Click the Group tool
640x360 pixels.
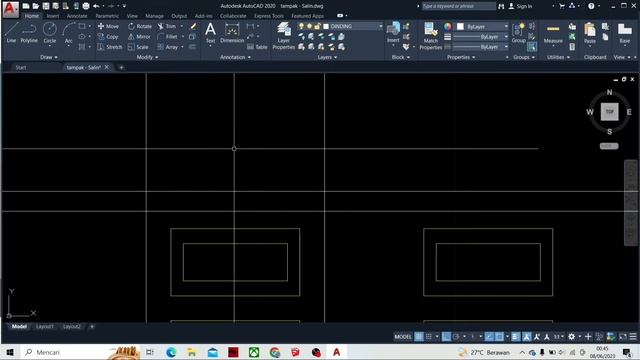coord(518,33)
